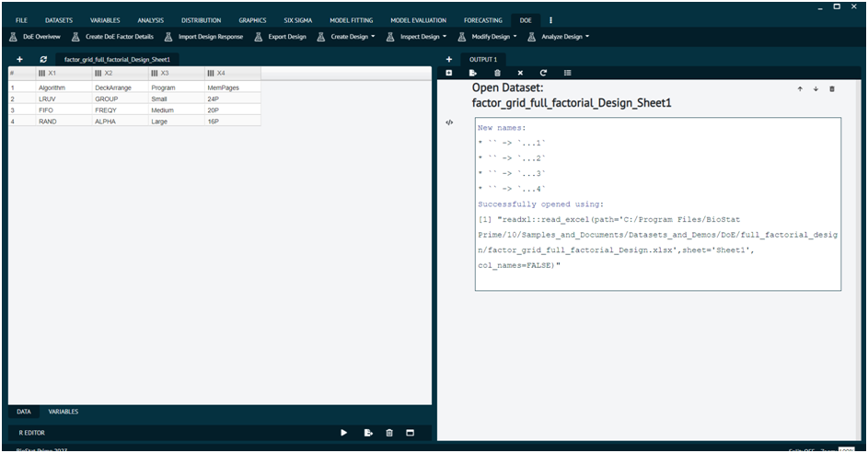Click the FREQY cell

[121, 110]
